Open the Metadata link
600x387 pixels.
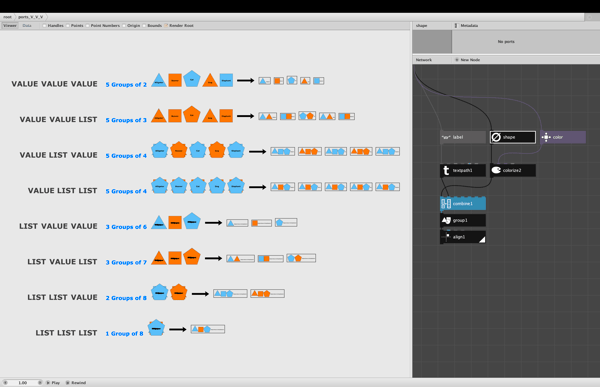click(x=469, y=26)
